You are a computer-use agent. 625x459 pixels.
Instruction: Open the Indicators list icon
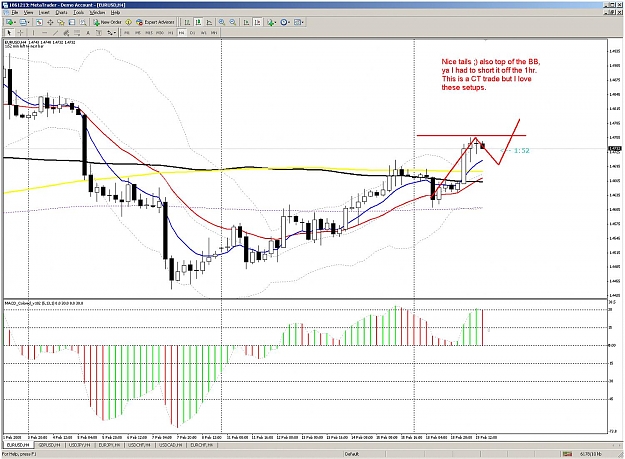pos(271,22)
